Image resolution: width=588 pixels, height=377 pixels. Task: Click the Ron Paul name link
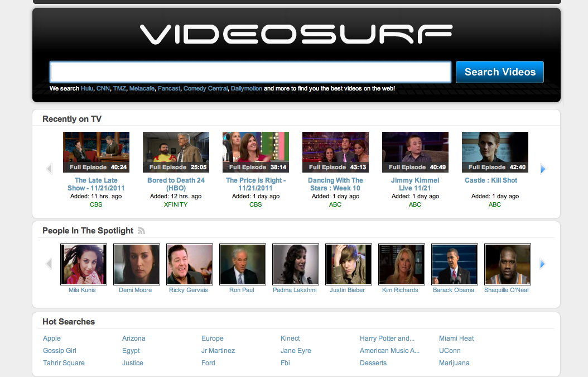[x=242, y=290]
